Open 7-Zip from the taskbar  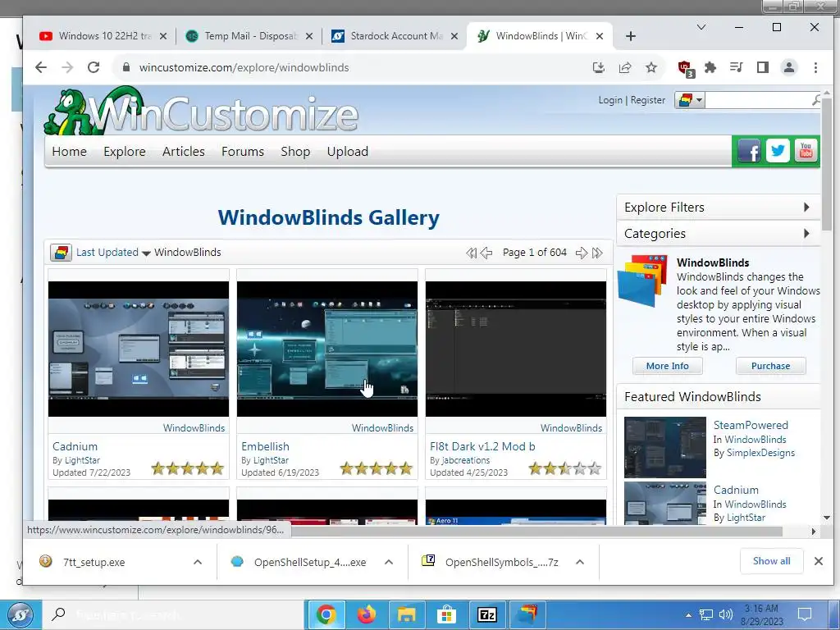coord(487,614)
